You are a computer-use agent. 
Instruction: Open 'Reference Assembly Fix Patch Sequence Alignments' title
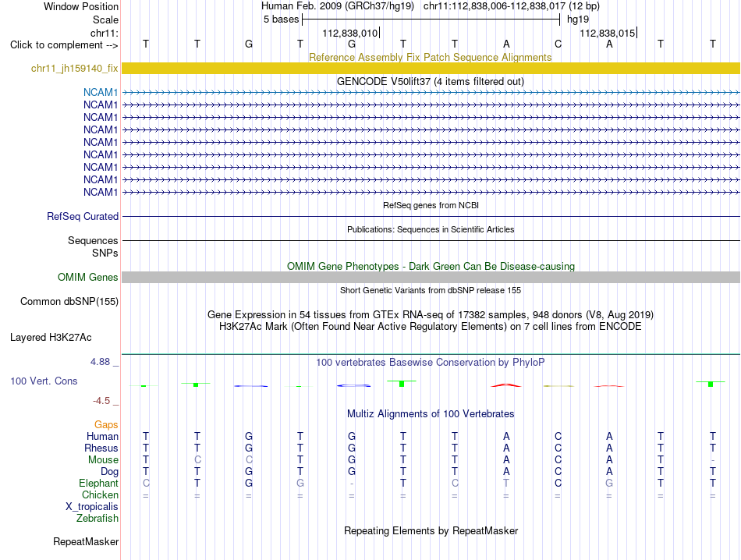(430, 57)
